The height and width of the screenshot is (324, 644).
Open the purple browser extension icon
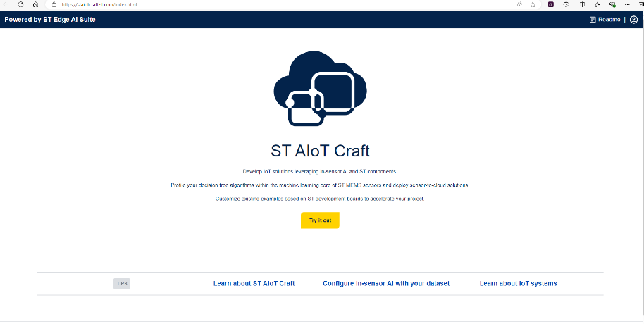[x=551, y=4]
